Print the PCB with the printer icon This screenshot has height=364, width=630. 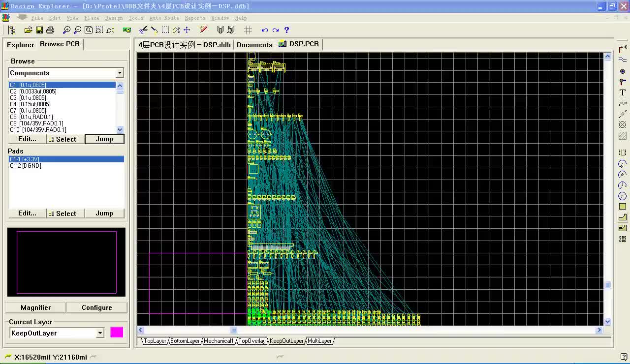click(50, 30)
